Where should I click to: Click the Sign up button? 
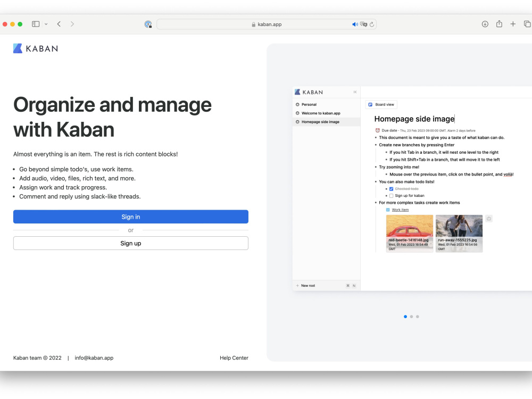[131, 243]
